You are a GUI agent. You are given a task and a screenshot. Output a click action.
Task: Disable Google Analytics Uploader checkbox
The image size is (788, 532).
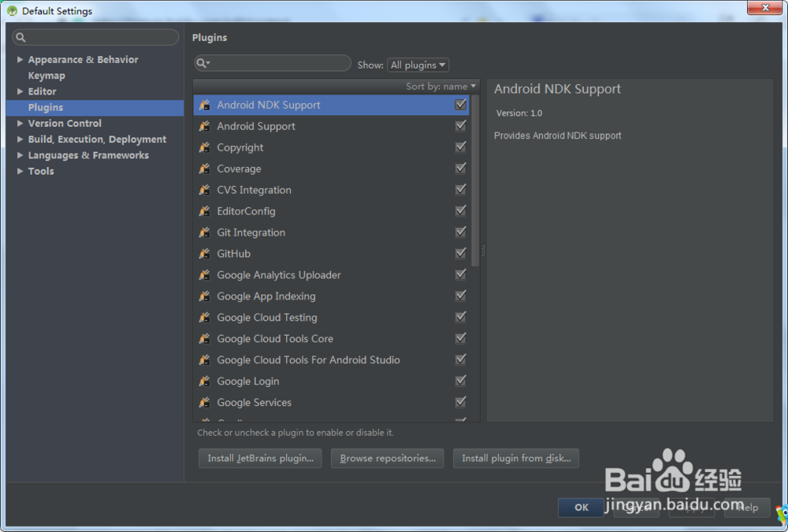(x=460, y=274)
